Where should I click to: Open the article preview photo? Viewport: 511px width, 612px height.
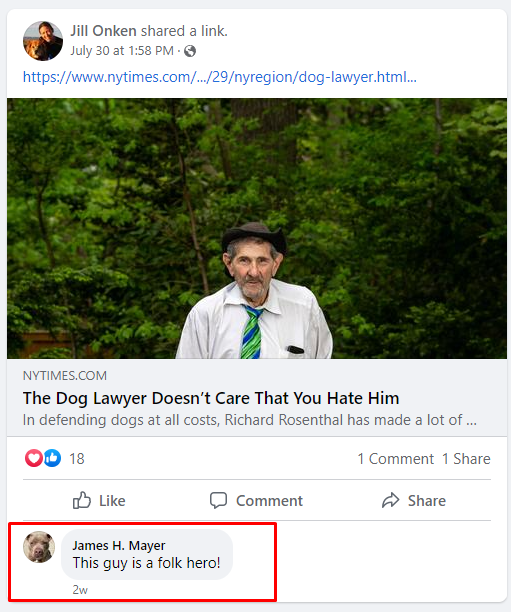pyautogui.click(x=257, y=228)
